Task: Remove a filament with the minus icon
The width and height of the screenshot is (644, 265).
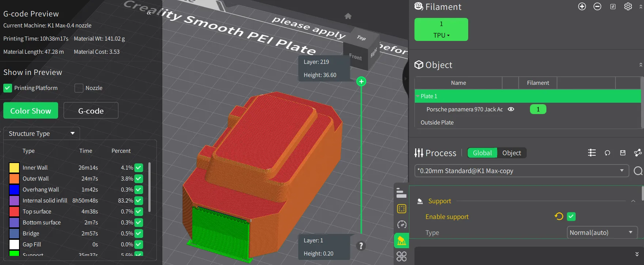Action: (x=597, y=7)
